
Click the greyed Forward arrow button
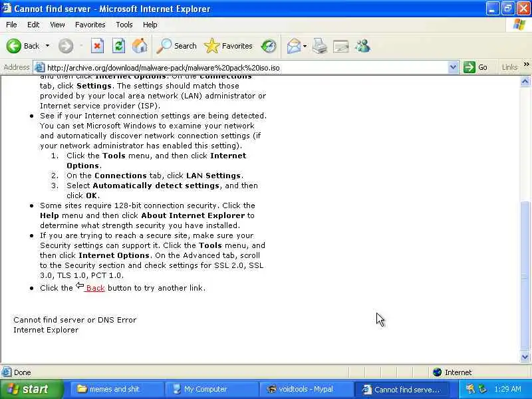tap(65, 46)
